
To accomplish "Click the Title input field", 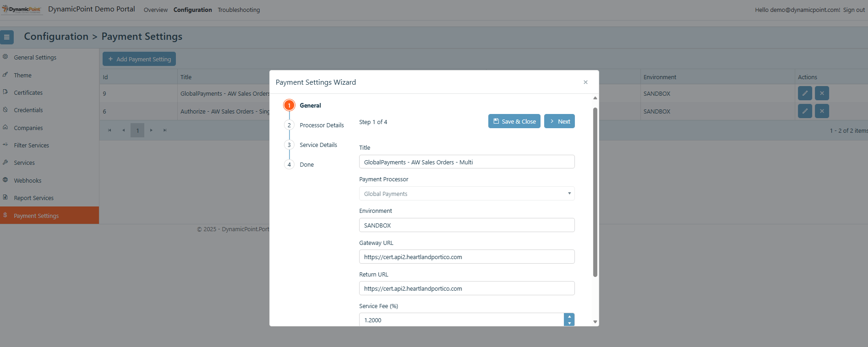I will coord(467,162).
